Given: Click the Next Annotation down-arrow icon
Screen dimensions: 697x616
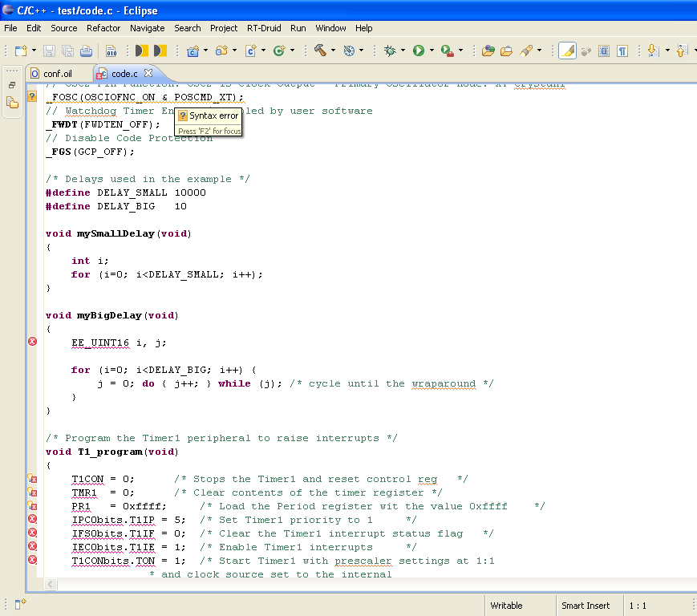Looking at the screenshot, I should coord(653,51).
